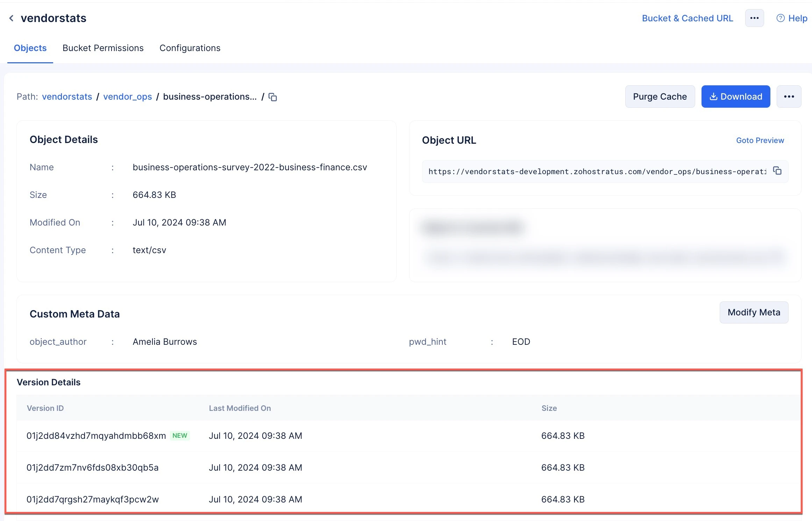Click the Goto Preview link
This screenshot has height=521, width=812.
(760, 140)
